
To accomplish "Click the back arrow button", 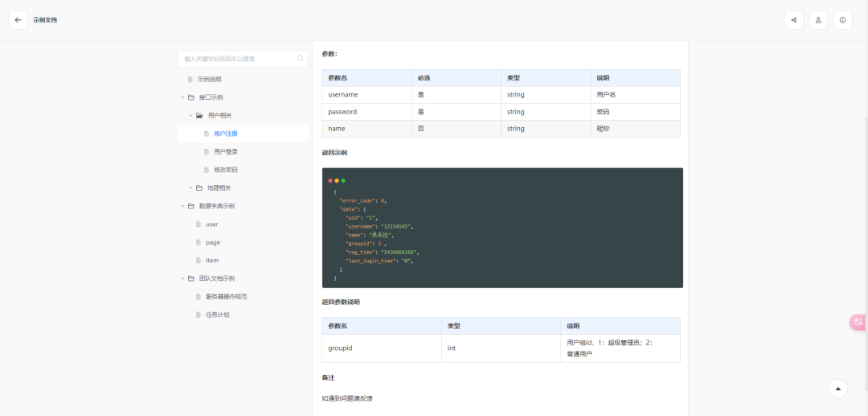I will click(x=18, y=20).
